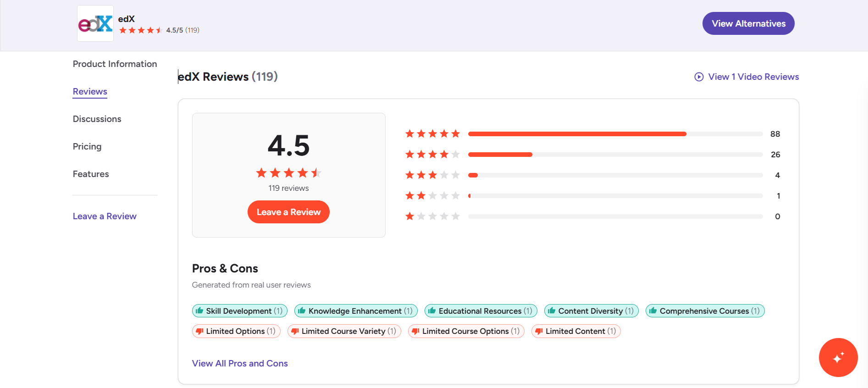Viewport: 868px width, 388px height.
Task: Click the edX Reviews (119) heading
Action: 228,77
